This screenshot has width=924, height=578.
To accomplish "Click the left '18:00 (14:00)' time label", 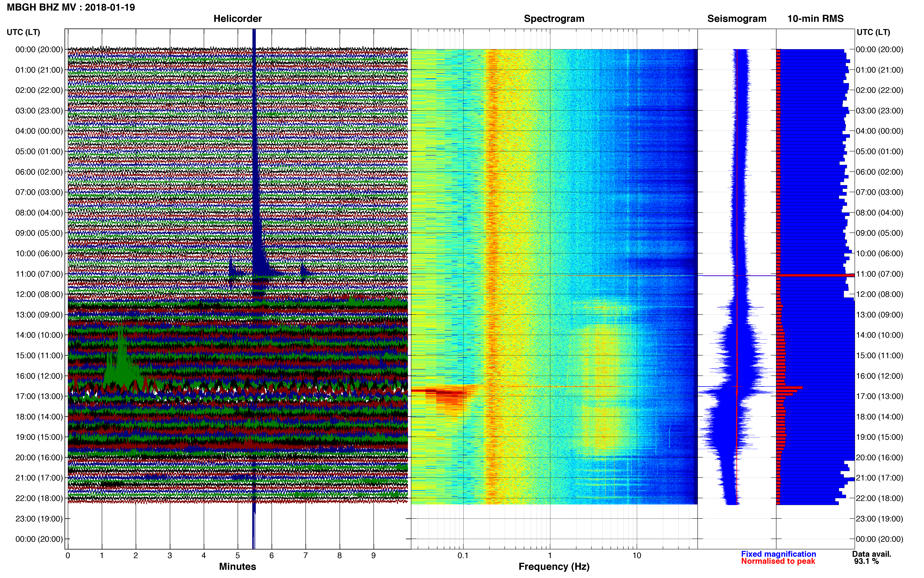I will (x=39, y=417).
